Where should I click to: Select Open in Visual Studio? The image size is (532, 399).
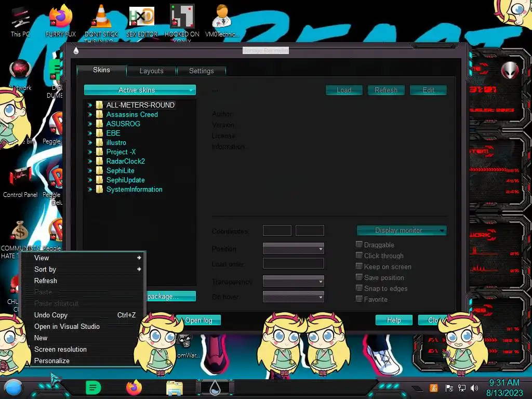coord(84,326)
